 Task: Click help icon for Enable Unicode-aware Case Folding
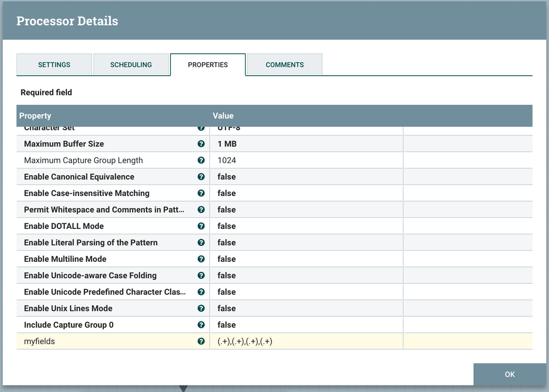(x=201, y=276)
